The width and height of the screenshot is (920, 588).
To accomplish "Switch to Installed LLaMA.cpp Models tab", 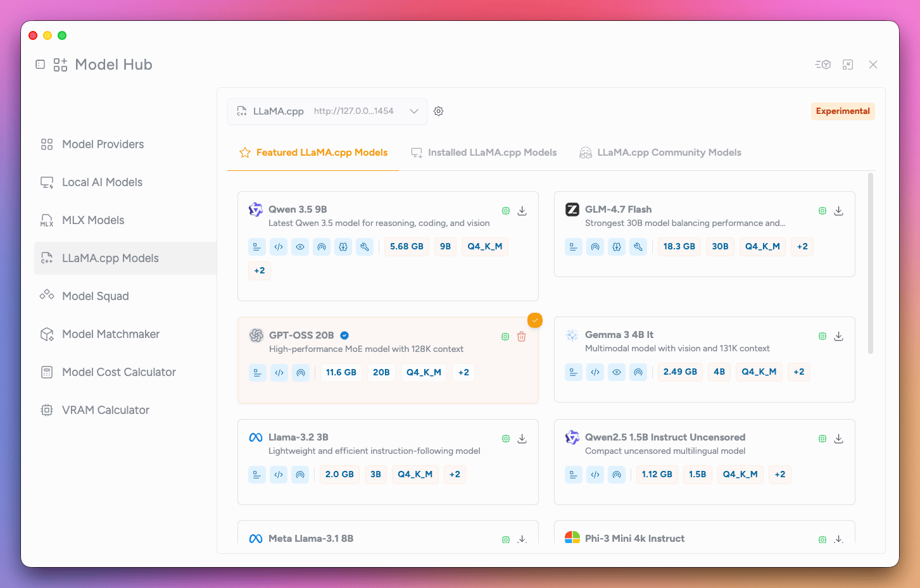I will point(484,153).
